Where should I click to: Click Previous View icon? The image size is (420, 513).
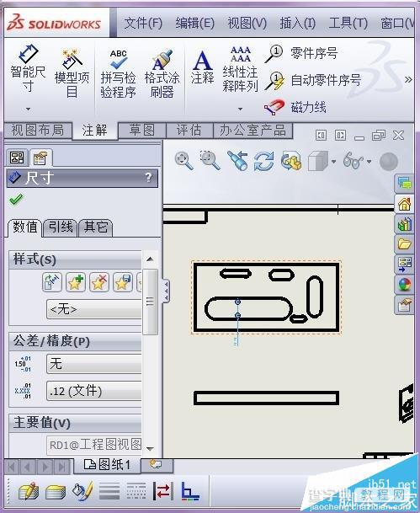237,161
